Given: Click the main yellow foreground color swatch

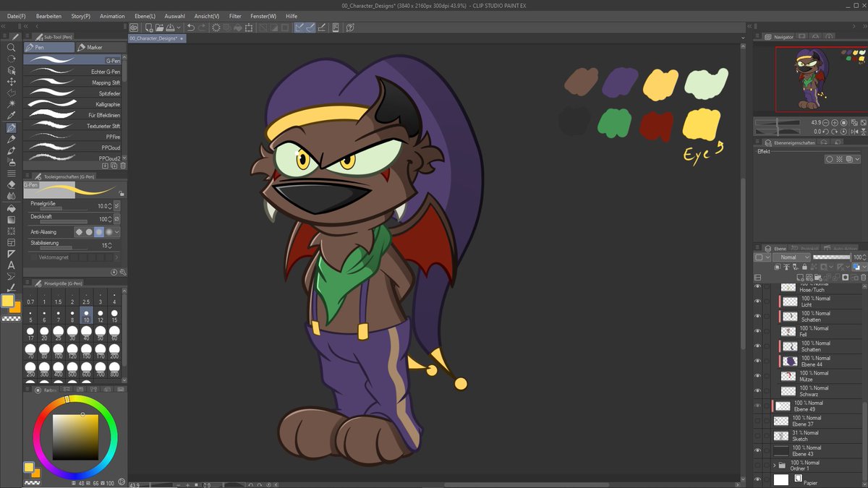Looking at the screenshot, I should 8,300.
